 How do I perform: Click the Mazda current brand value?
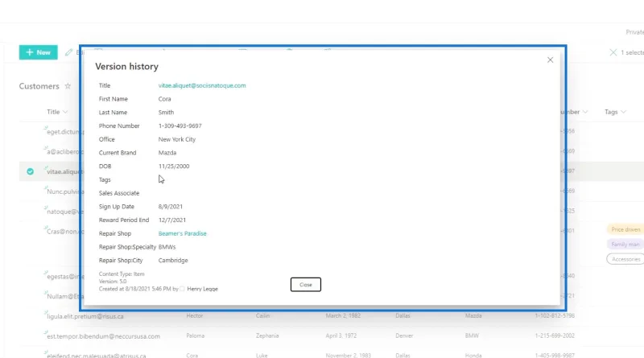pyautogui.click(x=167, y=152)
